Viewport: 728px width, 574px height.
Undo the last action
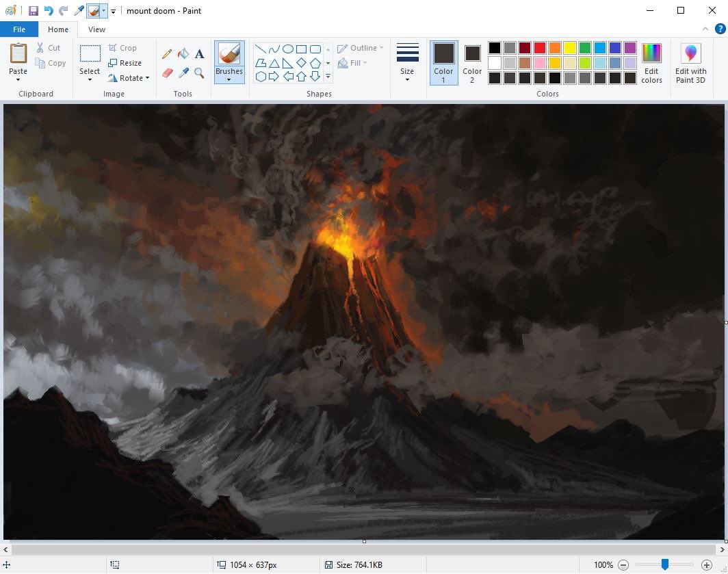(x=49, y=11)
